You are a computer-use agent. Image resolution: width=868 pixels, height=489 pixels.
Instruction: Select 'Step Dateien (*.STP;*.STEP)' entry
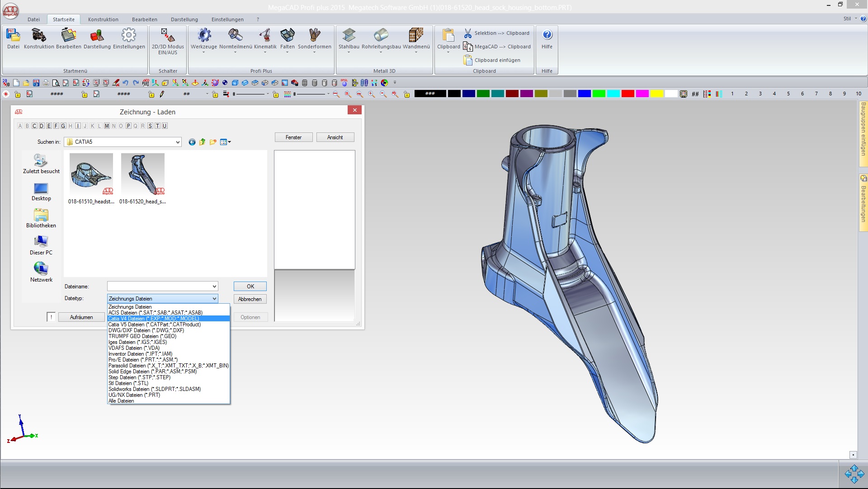pos(169,377)
